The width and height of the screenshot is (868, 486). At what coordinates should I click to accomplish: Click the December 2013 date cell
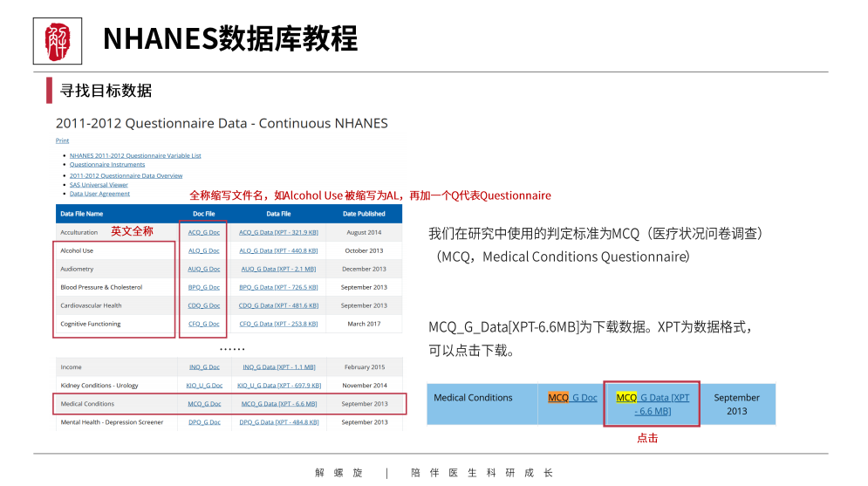point(364,269)
